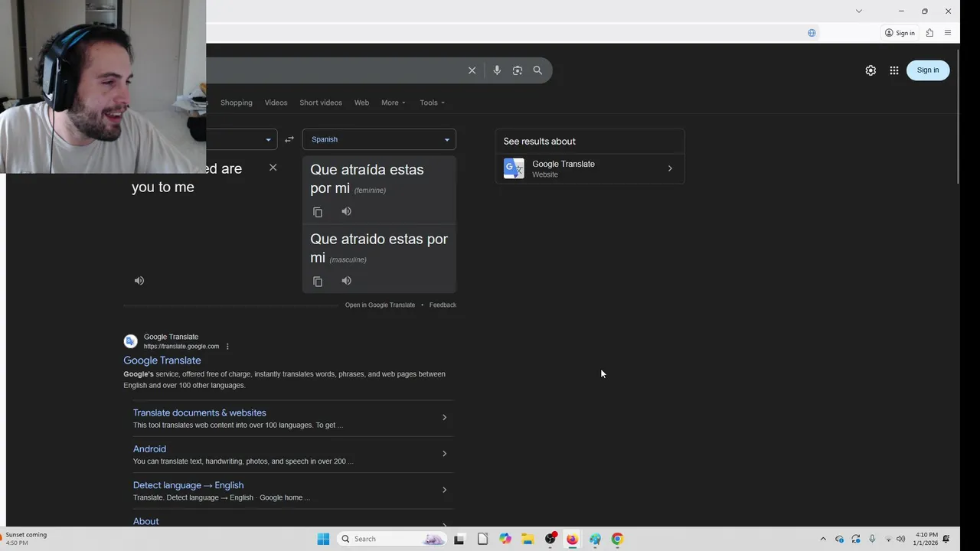The width and height of the screenshot is (980, 551).
Task: Open the Task View taskbar icon
Action: [459, 539]
